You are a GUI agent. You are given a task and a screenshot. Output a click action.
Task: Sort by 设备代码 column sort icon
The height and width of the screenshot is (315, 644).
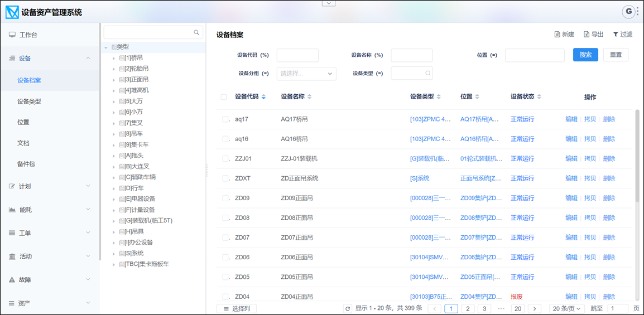pyautogui.click(x=263, y=97)
